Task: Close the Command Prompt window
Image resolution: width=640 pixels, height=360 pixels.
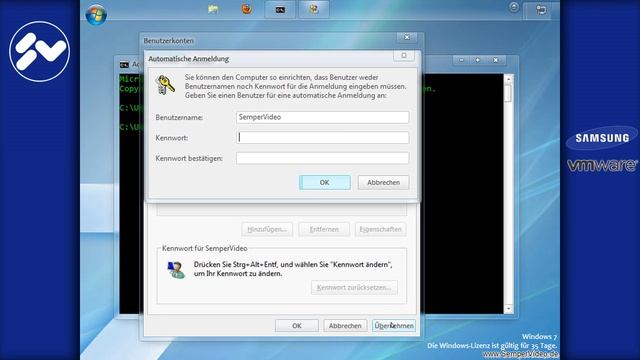Action: tap(496, 60)
